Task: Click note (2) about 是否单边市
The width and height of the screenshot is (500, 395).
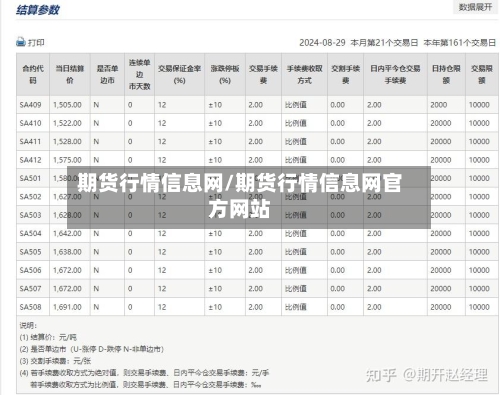Action: point(92,349)
